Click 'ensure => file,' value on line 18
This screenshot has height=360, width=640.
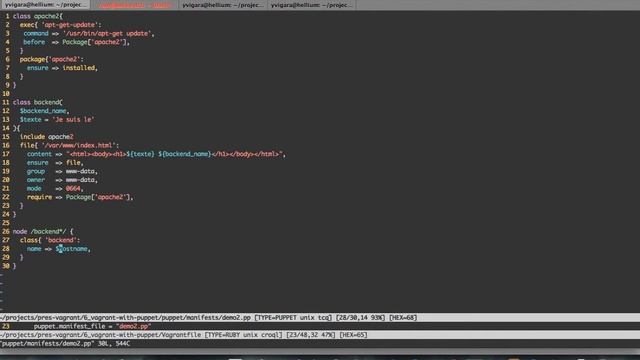point(55,162)
